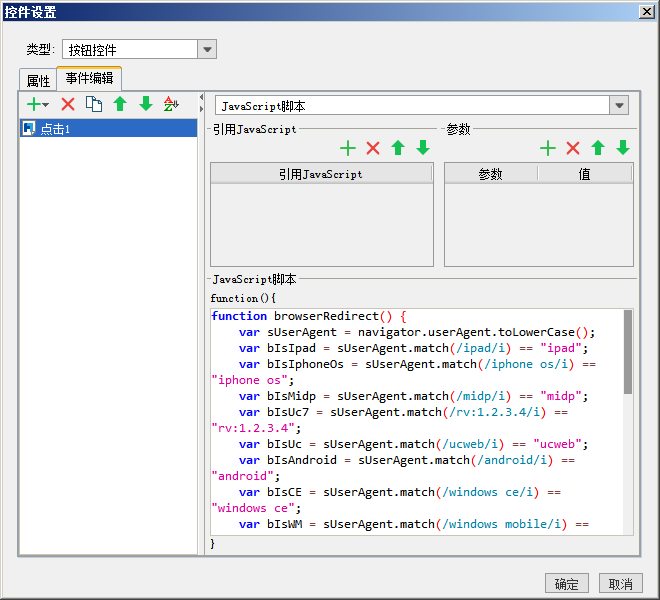This screenshot has height=600, width=660.
Task: Open the 类型 control type dropdown
Action: click(x=207, y=50)
